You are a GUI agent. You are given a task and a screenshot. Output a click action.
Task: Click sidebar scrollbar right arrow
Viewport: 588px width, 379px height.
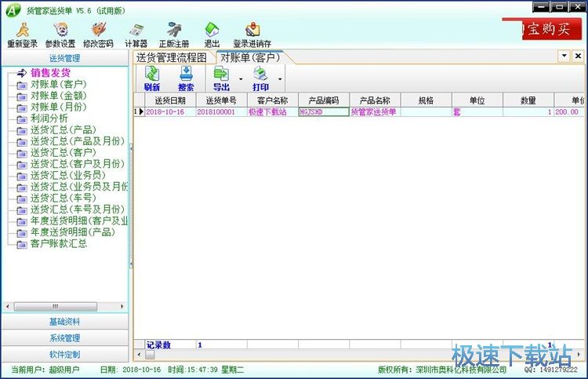(122, 307)
